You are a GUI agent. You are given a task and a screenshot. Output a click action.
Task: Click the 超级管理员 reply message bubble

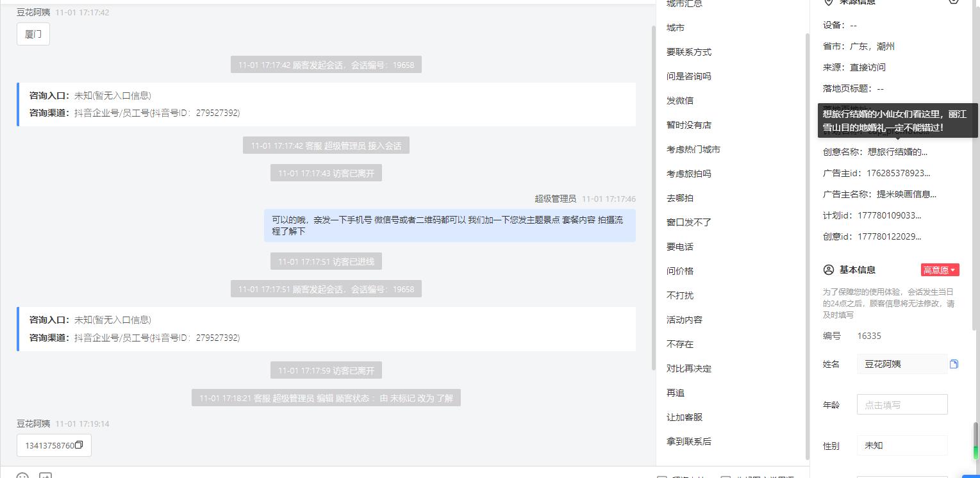click(450, 226)
